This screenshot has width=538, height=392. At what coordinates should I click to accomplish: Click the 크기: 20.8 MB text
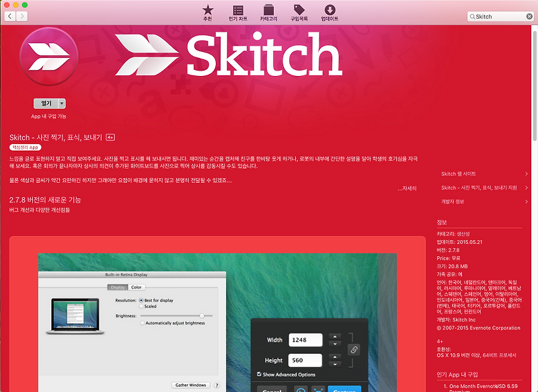(x=452, y=266)
